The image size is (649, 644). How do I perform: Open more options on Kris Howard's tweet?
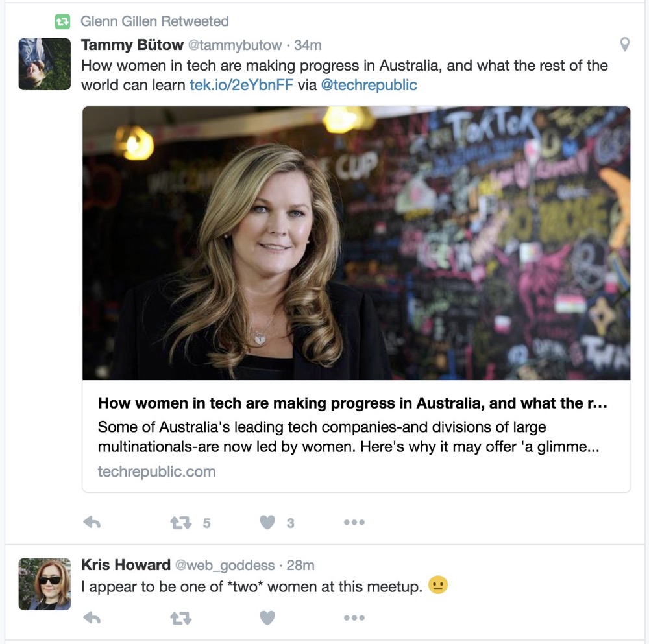(x=354, y=618)
